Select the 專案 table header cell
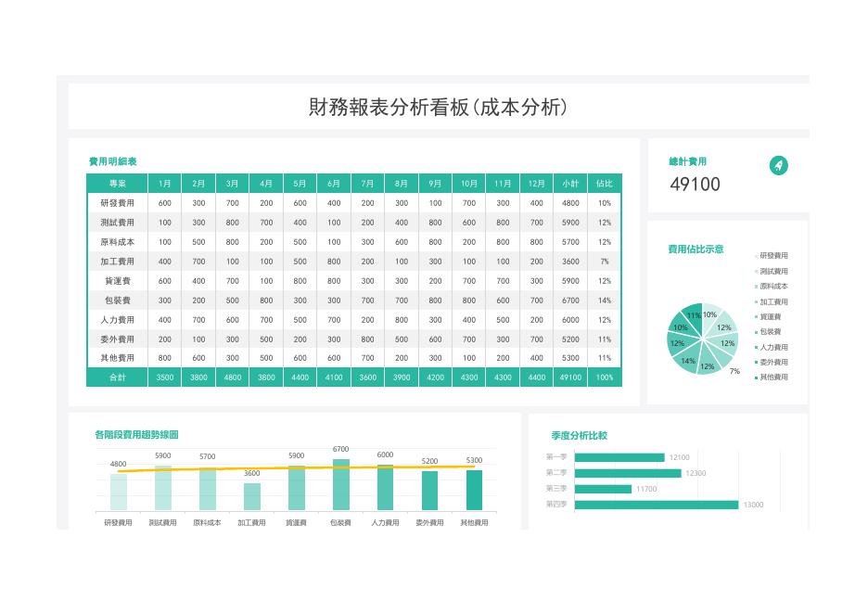868x614 pixels. tap(118, 184)
